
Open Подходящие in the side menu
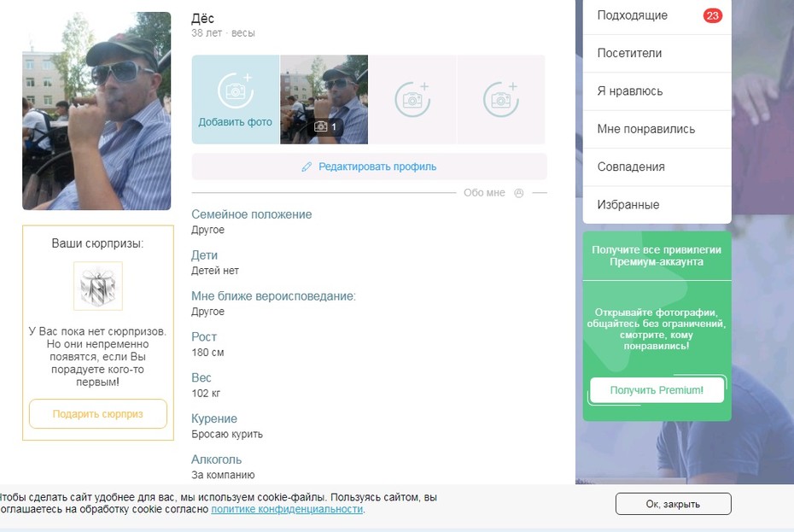pos(657,15)
